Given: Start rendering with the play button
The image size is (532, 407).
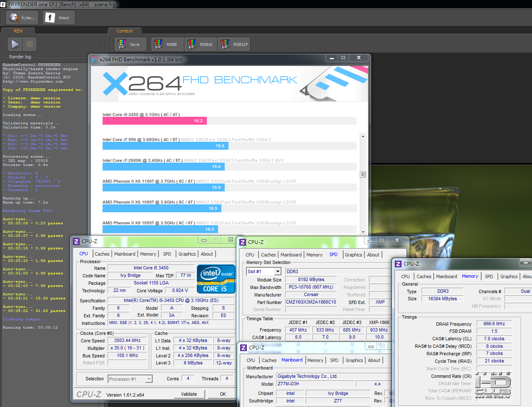Looking at the screenshot, I should point(15,44).
